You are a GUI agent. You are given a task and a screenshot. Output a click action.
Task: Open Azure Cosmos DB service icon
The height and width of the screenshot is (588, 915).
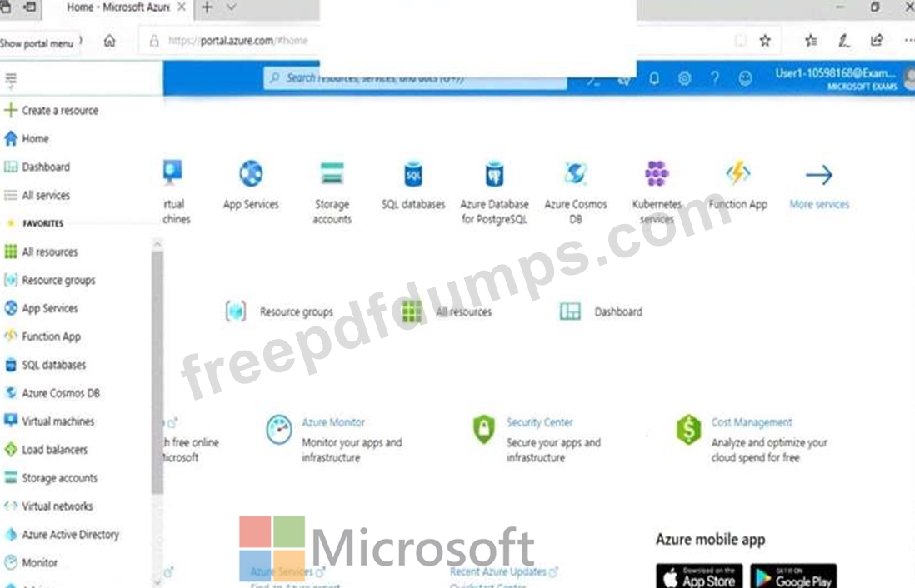[575, 174]
